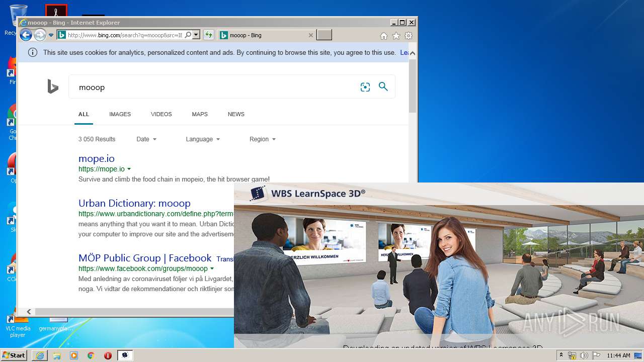Open Windows Explorer folder in taskbar
Viewport: 644px width, 362px height.
pyautogui.click(x=57, y=355)
